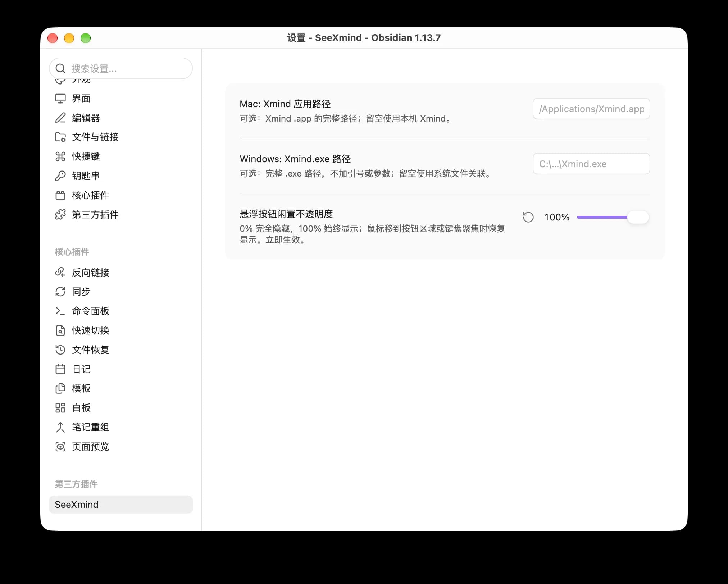This screenshot has width=728, height=584.
Task: Open the 第三方插件 settings tab
Action: coord(121,215)
